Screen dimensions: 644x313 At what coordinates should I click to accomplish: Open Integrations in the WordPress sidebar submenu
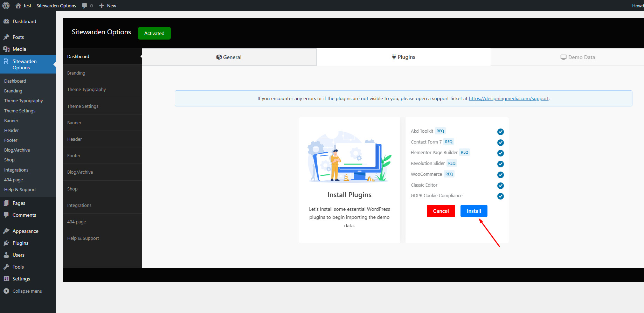[16, 170]
